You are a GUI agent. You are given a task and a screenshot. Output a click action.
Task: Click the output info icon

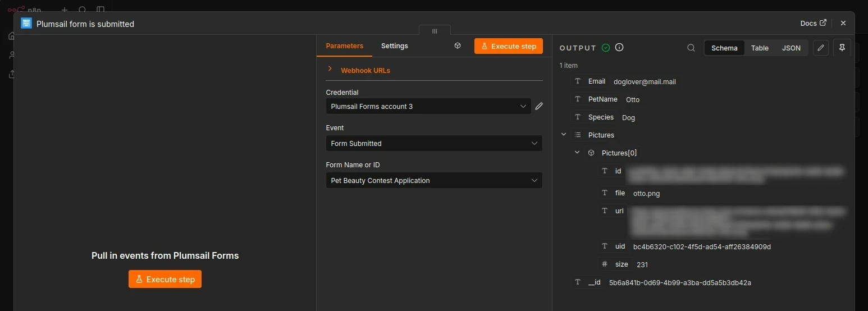pyautogui.click(x=619, y=48)
